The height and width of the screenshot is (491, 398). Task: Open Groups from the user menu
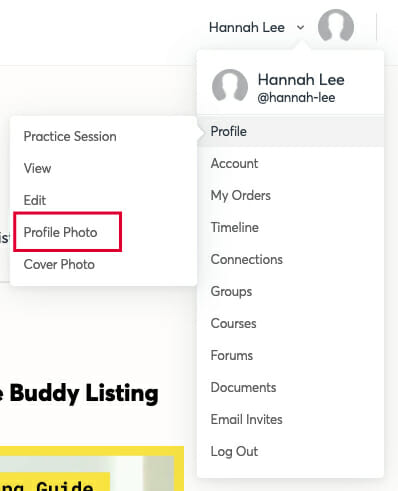291,291
